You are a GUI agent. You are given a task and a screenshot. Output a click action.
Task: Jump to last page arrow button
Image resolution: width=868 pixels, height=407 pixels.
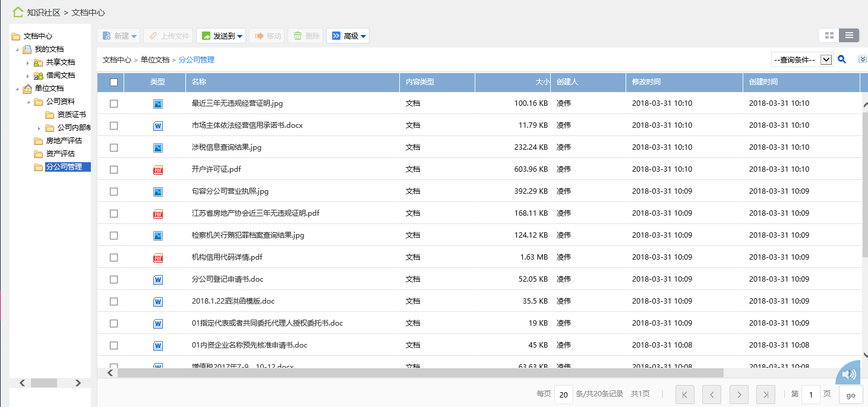[x=765, y=395]
